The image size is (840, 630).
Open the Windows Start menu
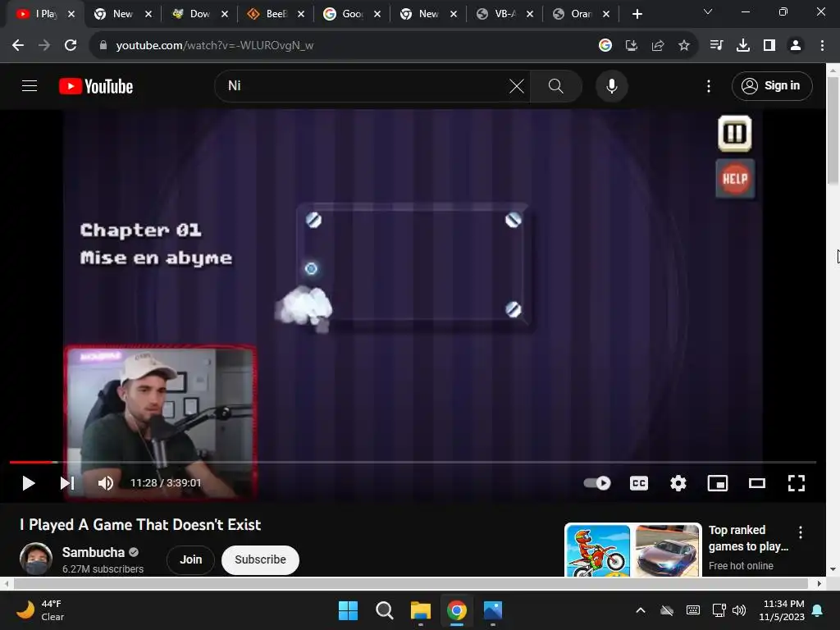[348, 610]
